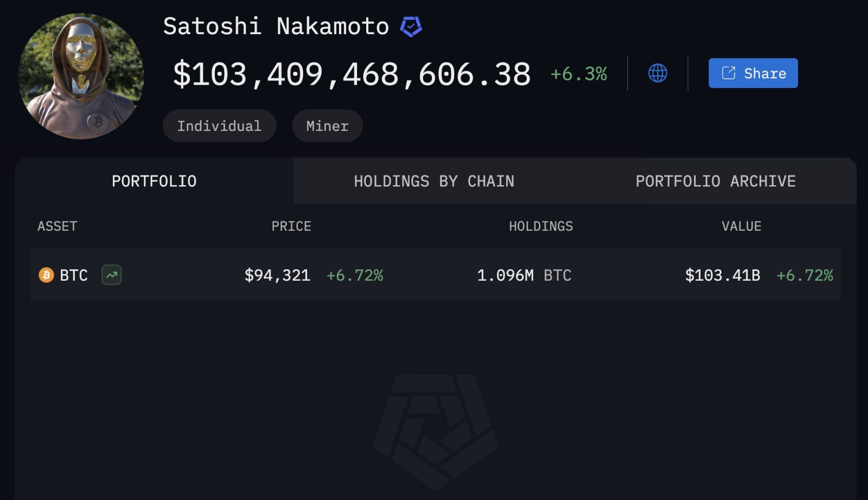Click the green trend chart icon beside BTC
This screenshot has height=500, width=868.
pyautogui.click(x=111, y=275)
